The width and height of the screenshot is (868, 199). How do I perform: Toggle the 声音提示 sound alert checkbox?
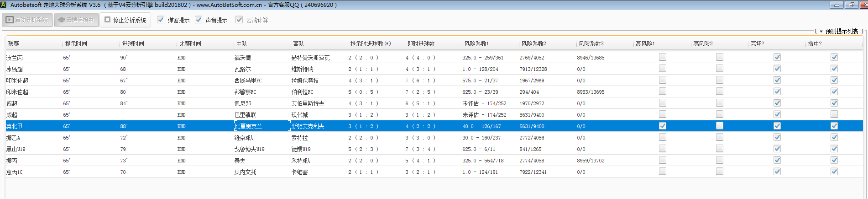199,20
